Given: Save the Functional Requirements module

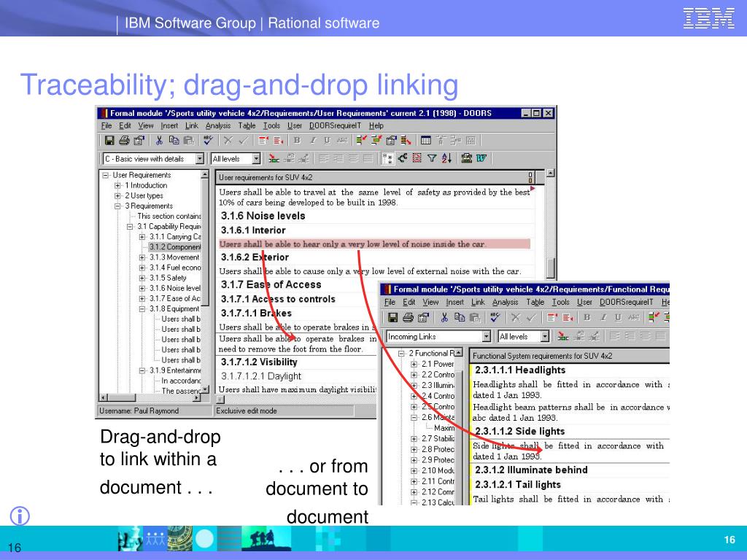Looking at the screenshot, I should coord(392,318).
